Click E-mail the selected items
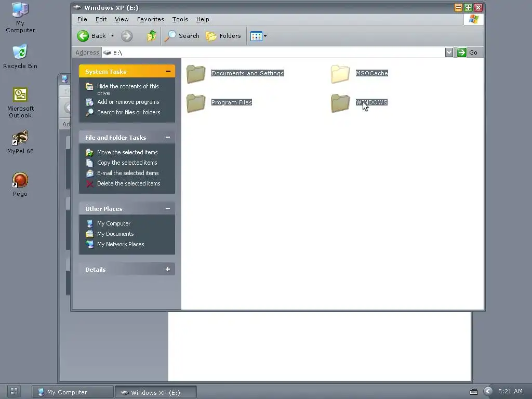 128,173
